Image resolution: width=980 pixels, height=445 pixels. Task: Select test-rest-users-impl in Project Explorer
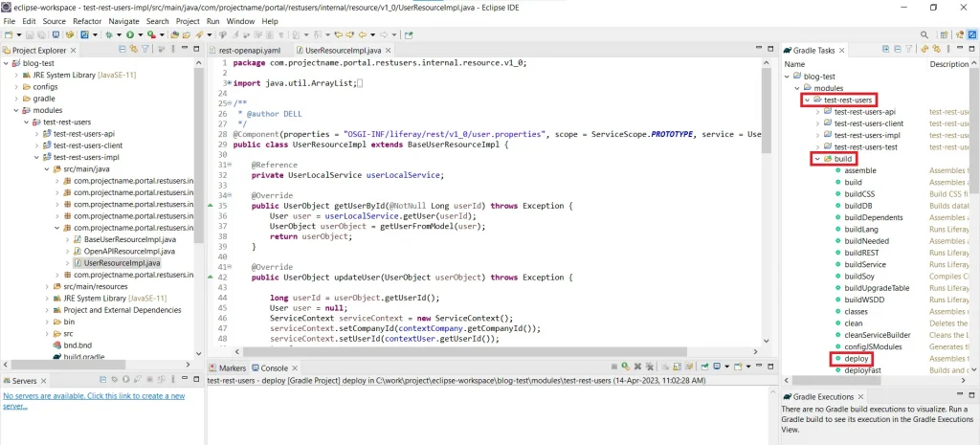(x=86, y=158)
